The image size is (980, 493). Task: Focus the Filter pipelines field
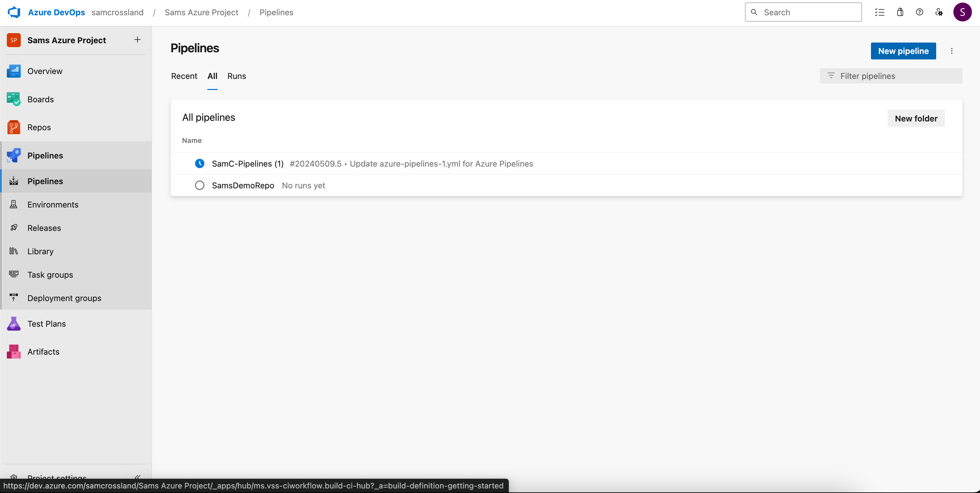tap(891, 76)
